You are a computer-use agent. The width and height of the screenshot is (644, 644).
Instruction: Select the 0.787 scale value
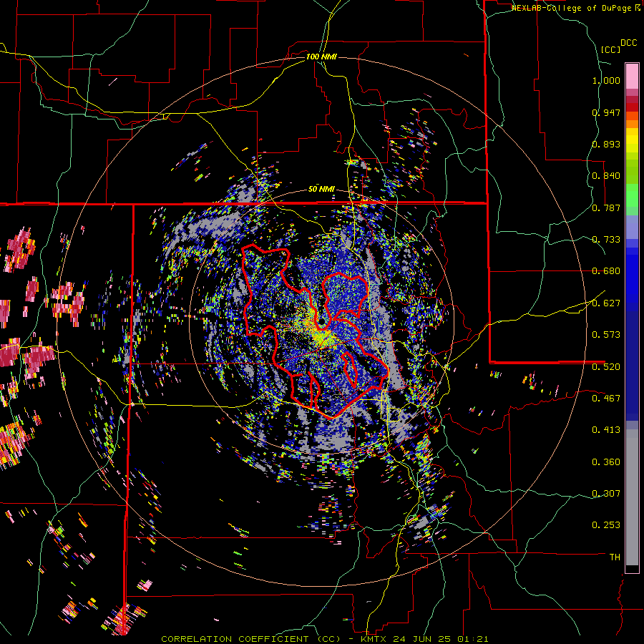point(606,208)
